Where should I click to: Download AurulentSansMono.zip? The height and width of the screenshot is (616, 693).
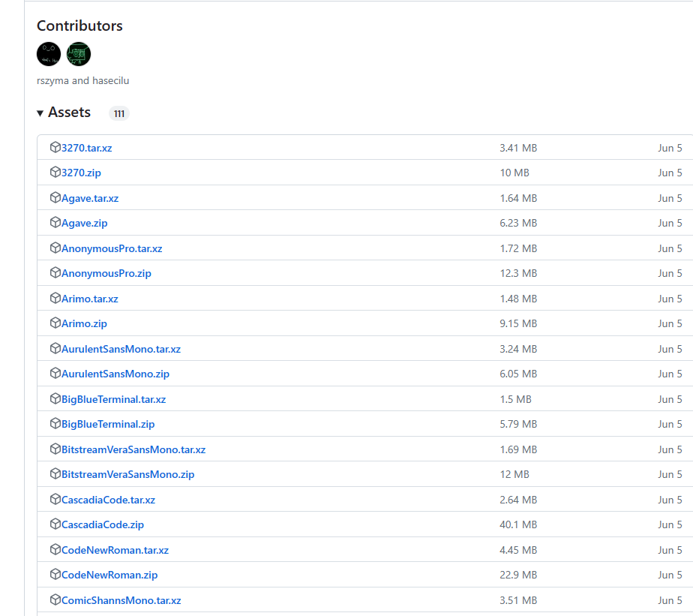coord(115,374)
